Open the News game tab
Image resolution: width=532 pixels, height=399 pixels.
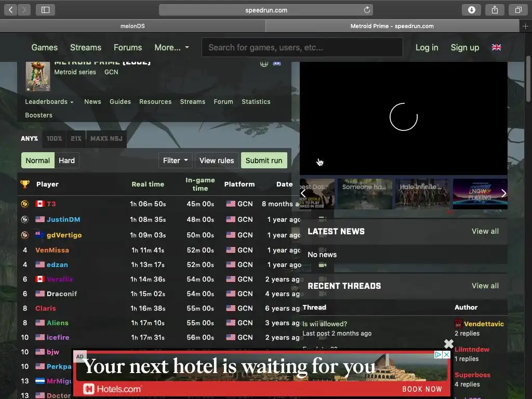click(x=92, y=102)
